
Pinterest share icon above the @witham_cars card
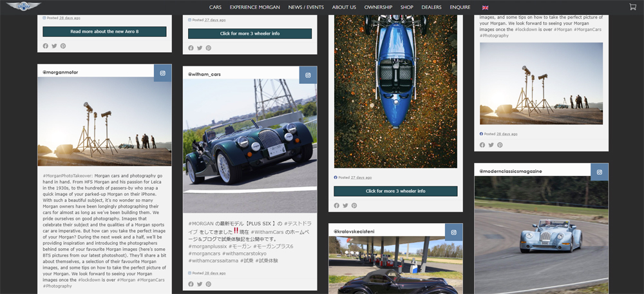(x=208, y=48)
